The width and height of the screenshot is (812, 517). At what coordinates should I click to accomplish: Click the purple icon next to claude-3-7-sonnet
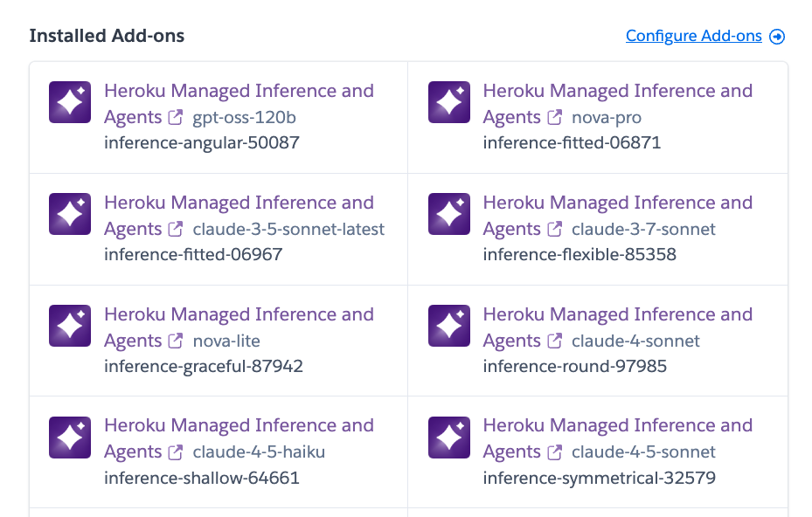pyautogui.click(x=448, y=214)
